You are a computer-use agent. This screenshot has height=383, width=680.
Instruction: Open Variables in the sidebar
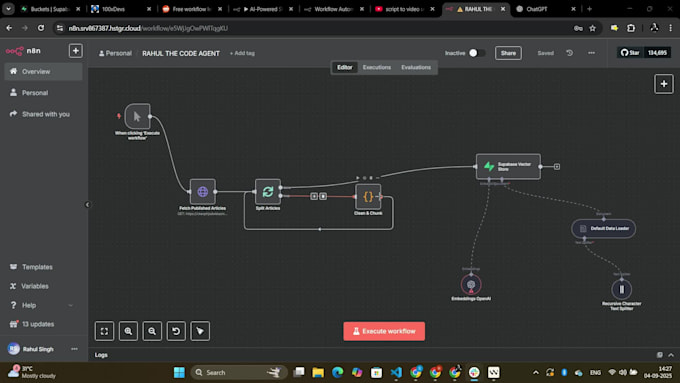(x=43, y=286)
